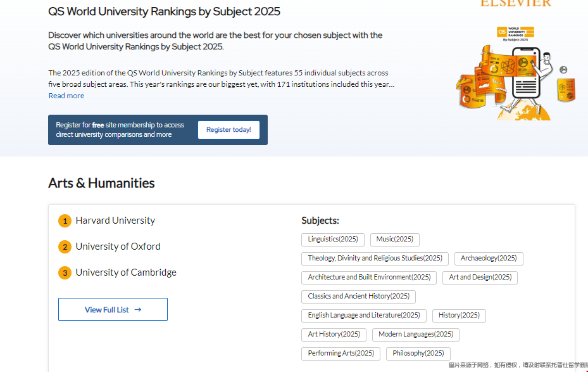Click the rank 1 orange badge
588x372 pixels.
coord(65,221)
